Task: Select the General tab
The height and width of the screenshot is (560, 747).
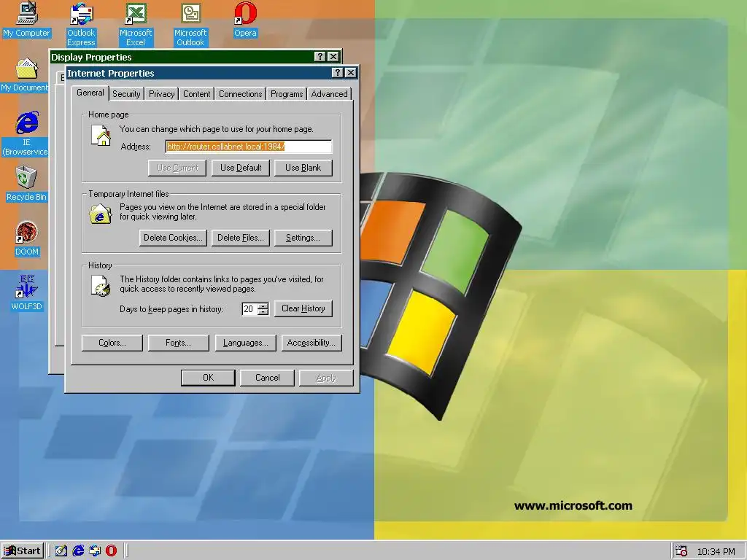Action: click(90, 93)
